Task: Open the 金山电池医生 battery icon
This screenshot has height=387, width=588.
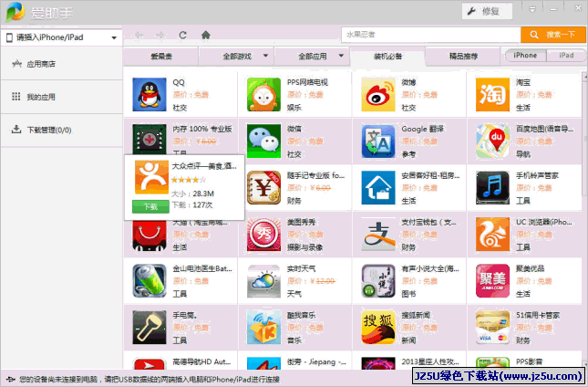Action: click(150, 281)
